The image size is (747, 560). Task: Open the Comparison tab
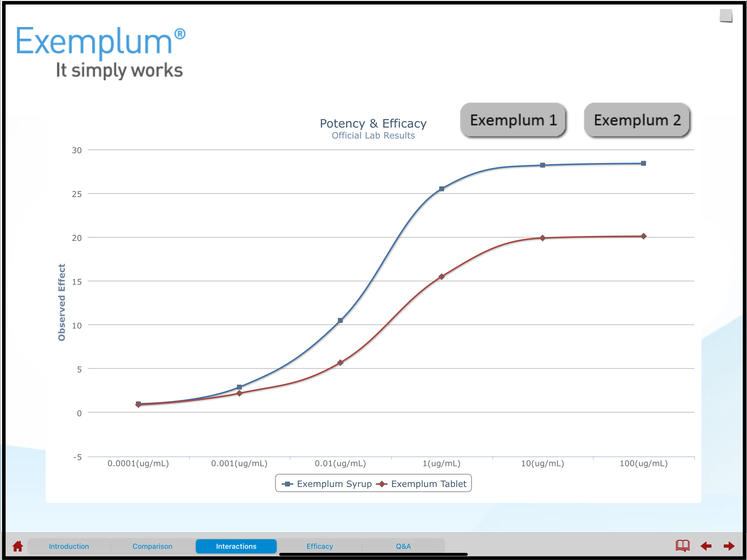tap(152, 546)
